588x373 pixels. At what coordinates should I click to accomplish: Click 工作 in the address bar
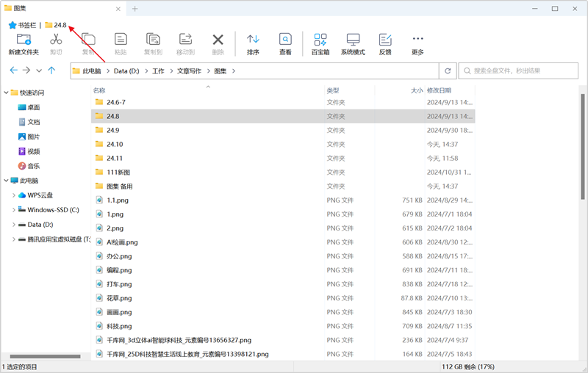pos(158,70)
